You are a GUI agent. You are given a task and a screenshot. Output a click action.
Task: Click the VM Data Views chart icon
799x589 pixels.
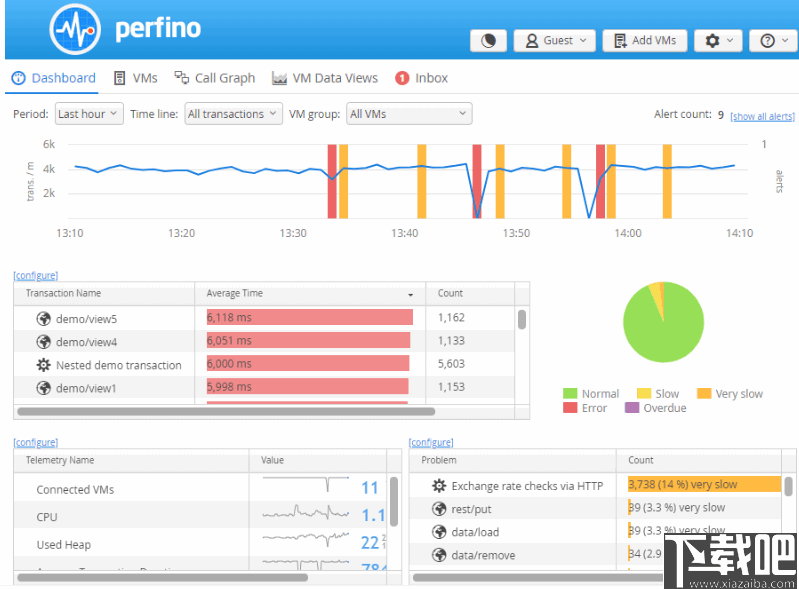[x=279, y=78]
